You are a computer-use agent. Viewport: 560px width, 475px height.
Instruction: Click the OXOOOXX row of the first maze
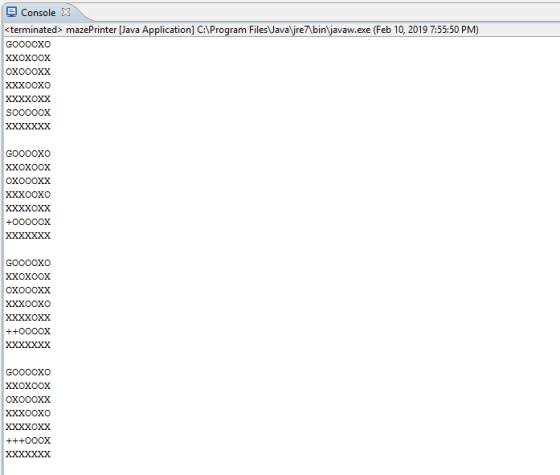point(28,72)
